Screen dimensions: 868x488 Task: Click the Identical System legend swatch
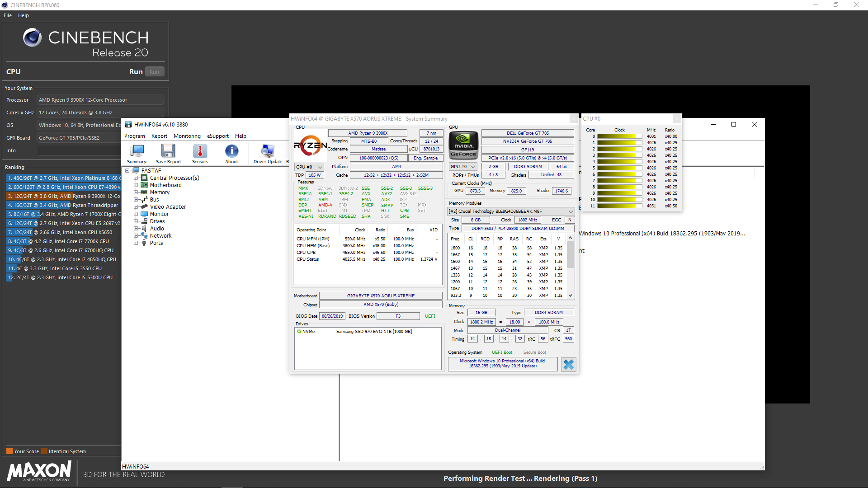click(44, 451)
